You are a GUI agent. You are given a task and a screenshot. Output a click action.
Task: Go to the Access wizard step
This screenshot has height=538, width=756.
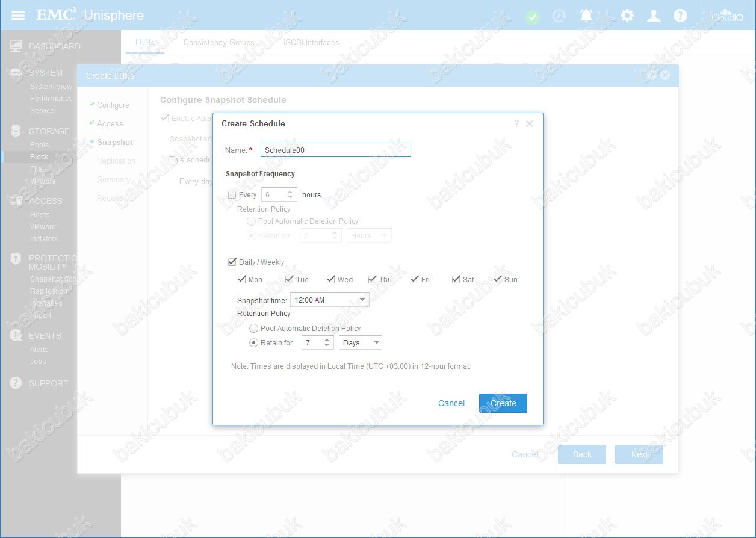coord(110,123)
